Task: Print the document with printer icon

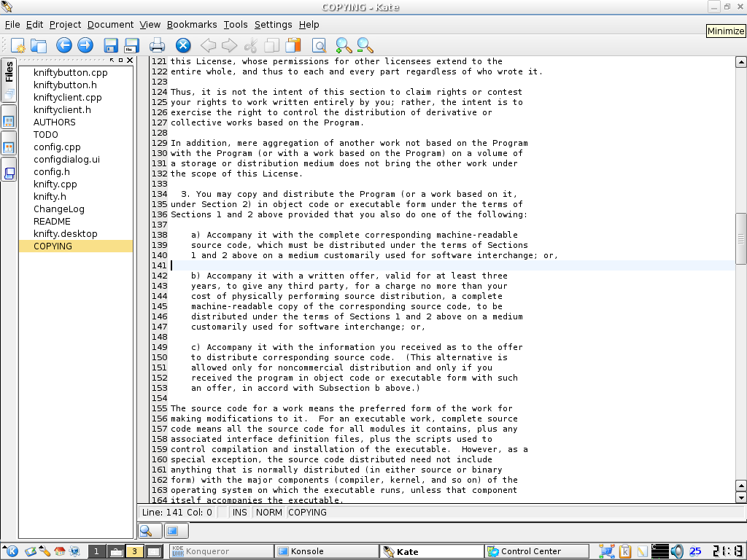Action: 157,45
